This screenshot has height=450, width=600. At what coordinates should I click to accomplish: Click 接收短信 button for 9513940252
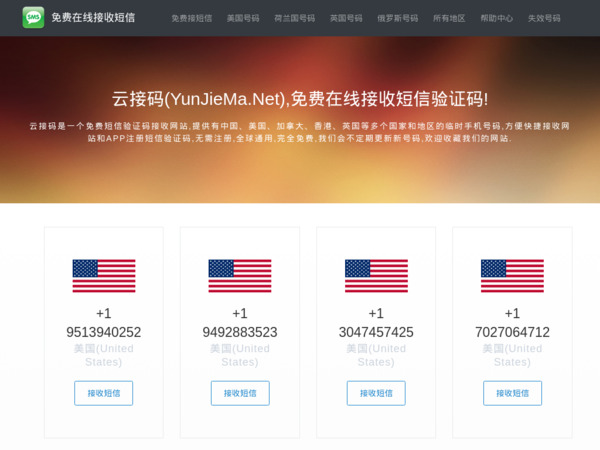click(x=104, y=393)
